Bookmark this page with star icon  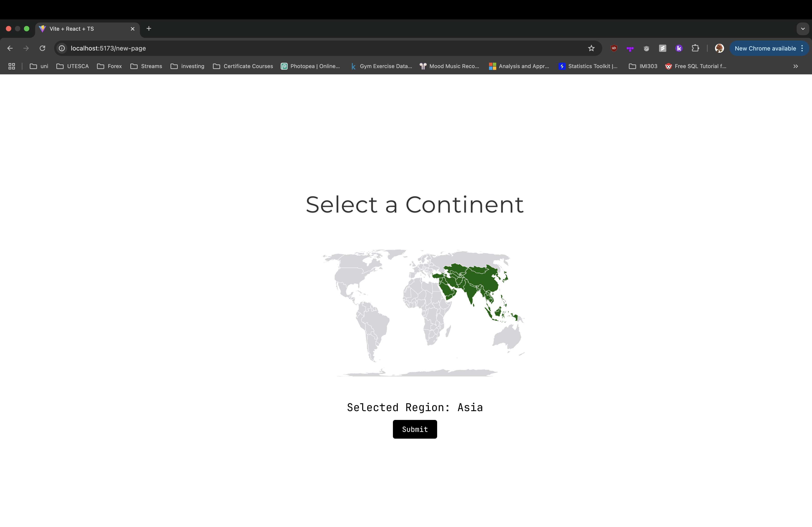[x=591, y=48]
